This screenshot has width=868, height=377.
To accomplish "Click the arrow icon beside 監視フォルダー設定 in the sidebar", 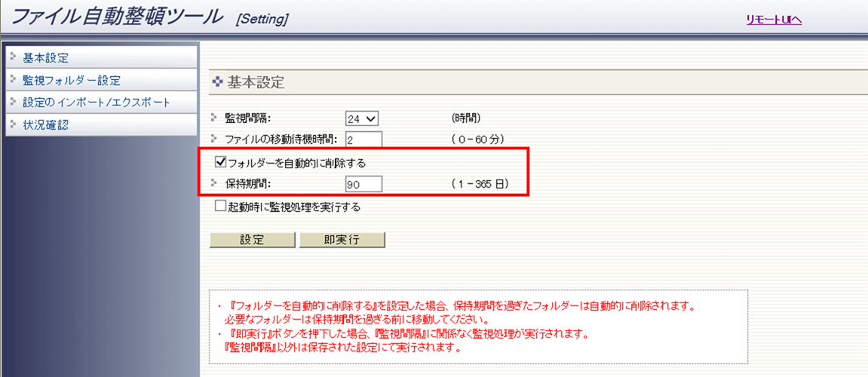I will coord(13,79).
